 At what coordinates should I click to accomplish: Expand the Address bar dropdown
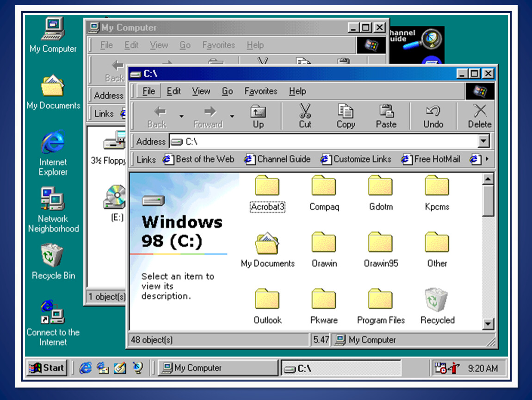click(x=483, y=141)
